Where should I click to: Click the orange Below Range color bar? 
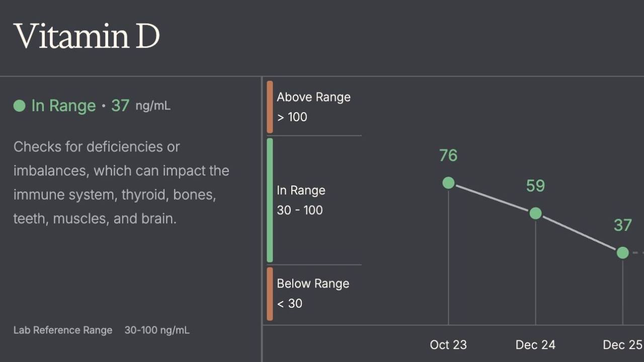pyautogui.click(x=270, y=294)
